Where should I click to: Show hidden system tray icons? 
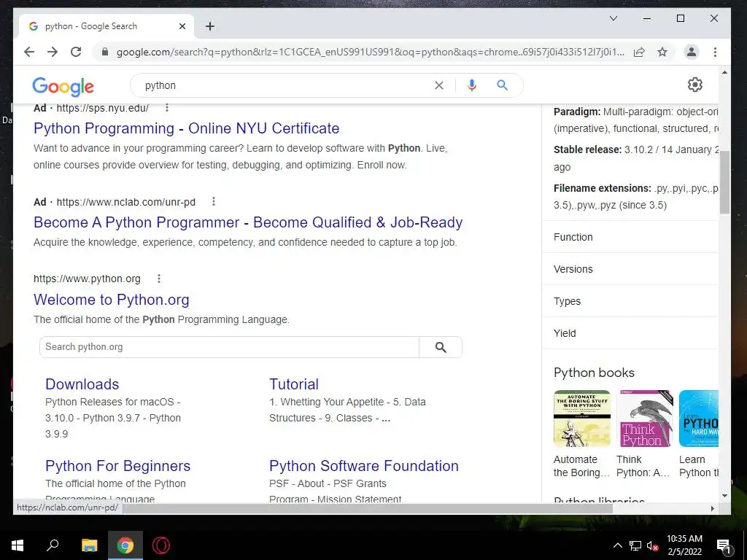(x=617, y=545)
